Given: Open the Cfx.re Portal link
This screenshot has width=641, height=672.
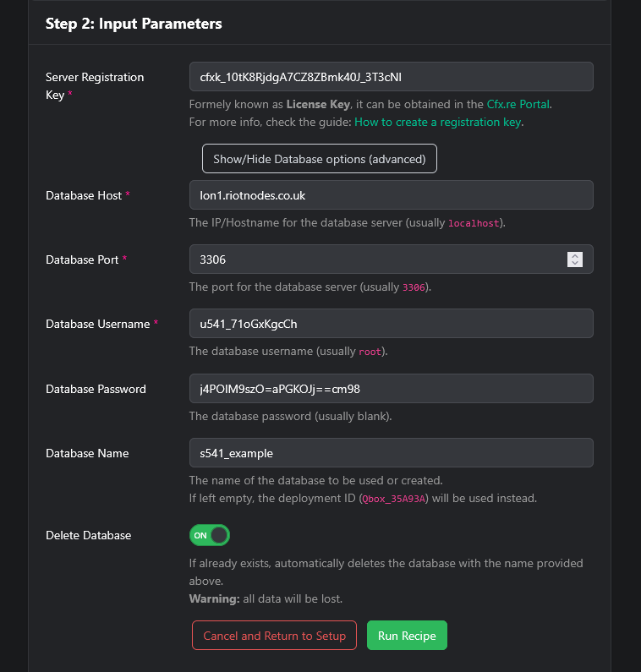Looking at the screenshot, I should [x=518, y=105].
